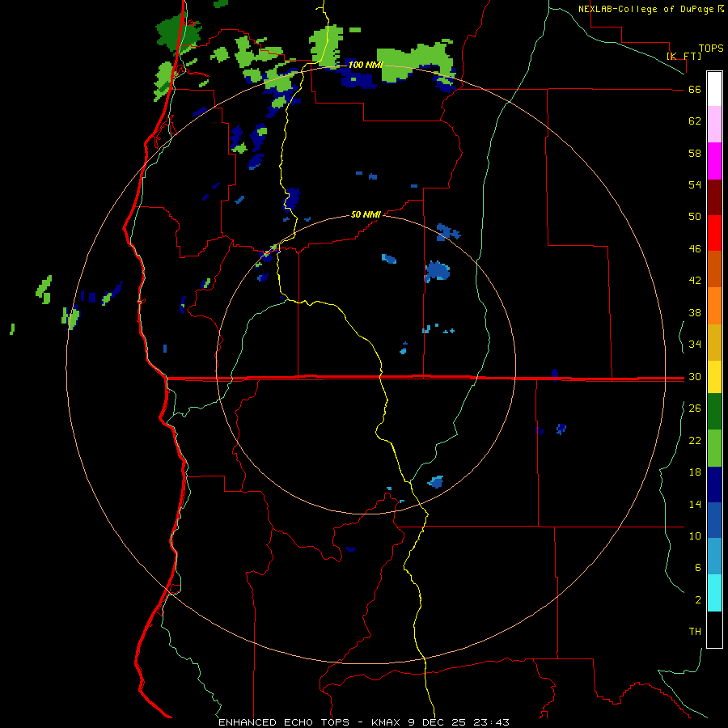The width and height of the screenshot is (728, 728).
Task: Click the light pink legend swatch
Action: coord(714,125)
